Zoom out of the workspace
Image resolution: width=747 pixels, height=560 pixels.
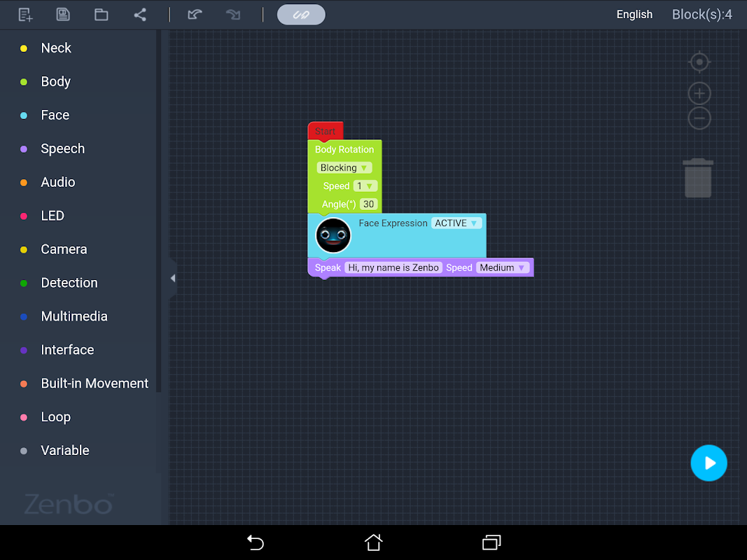[699, 118]
